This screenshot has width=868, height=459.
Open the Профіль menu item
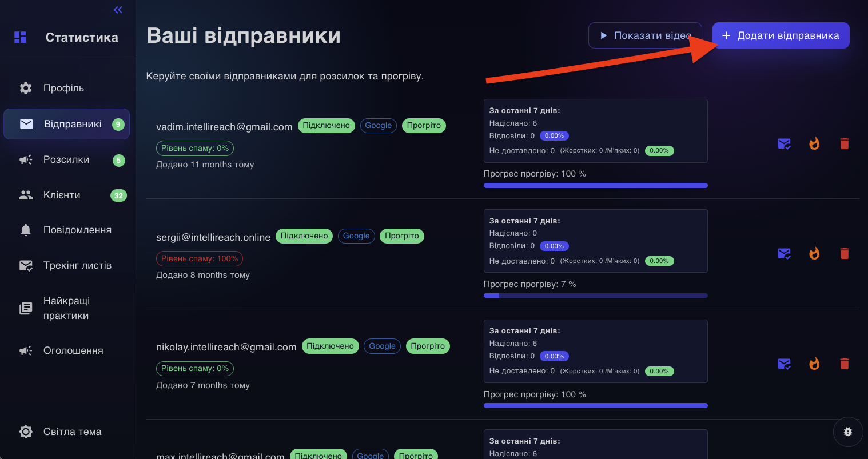pos(63,88)
